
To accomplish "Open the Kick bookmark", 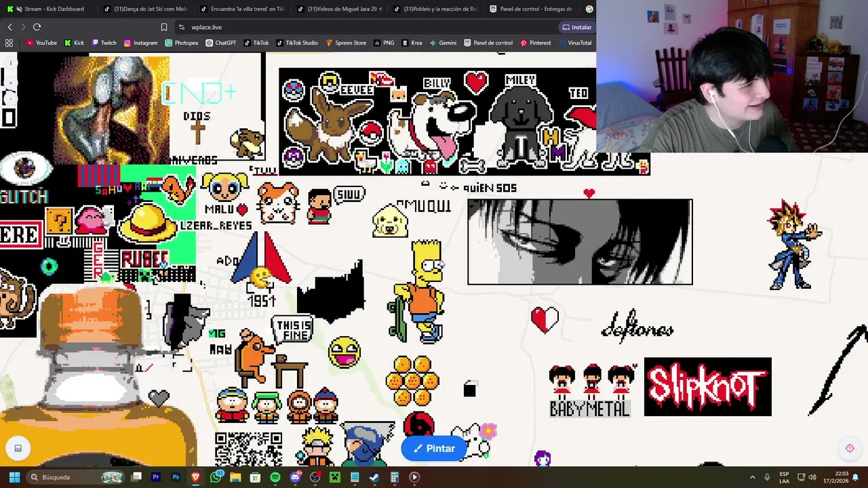I will pos(75,43).
